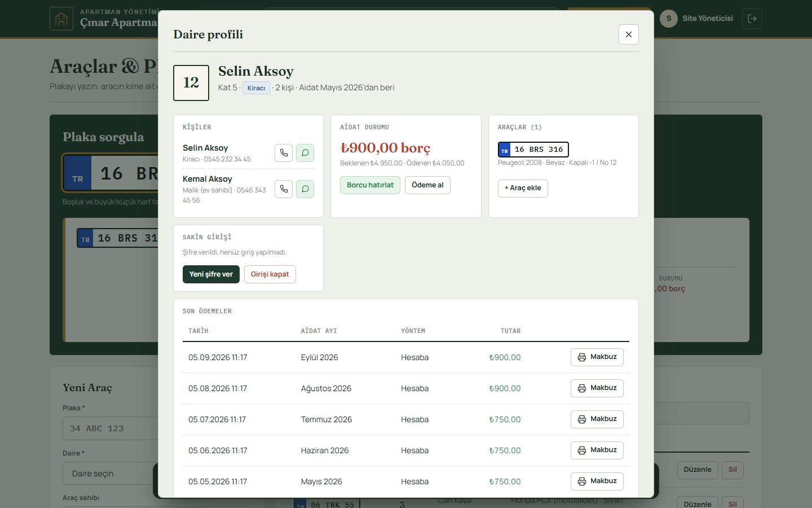Print Makbuz for Eylül 2026 payment
This screenshot has height=508, width=812.
[x=597, y=357]
